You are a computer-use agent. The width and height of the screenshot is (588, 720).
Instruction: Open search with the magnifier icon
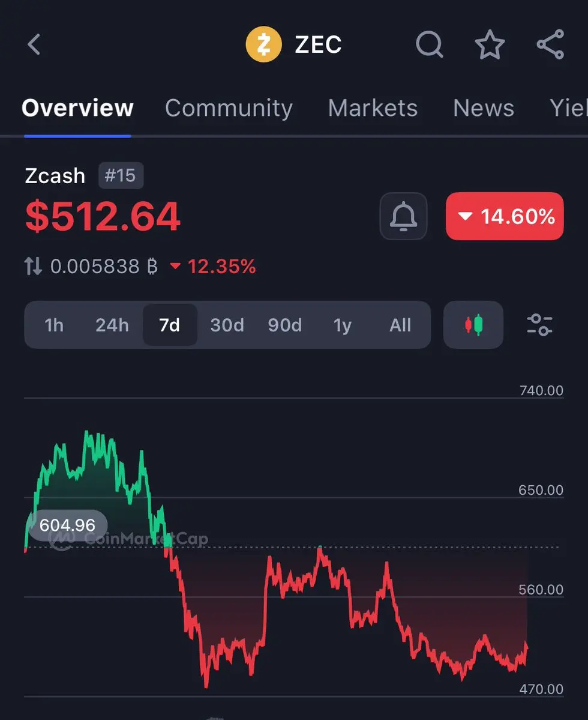pyautogui.click(x=430, y=44)
